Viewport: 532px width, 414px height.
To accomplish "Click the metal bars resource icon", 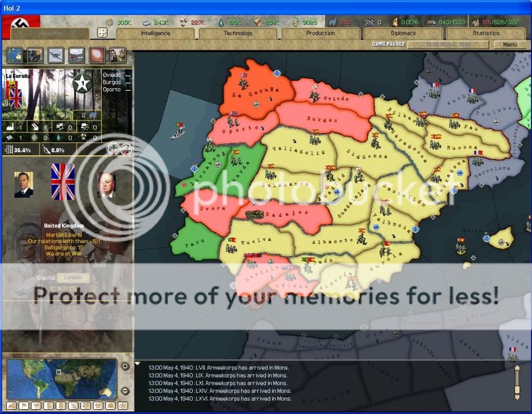I will click(146, 23).
